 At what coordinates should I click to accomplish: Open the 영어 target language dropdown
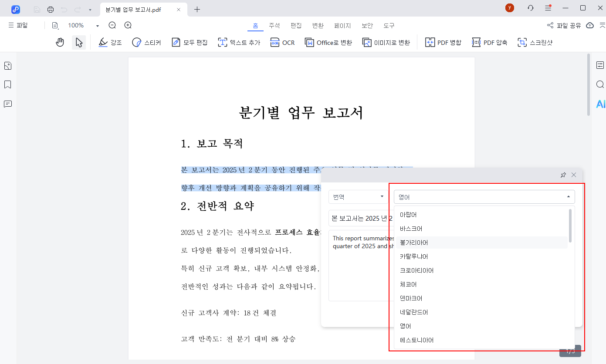tap(484, 197)
